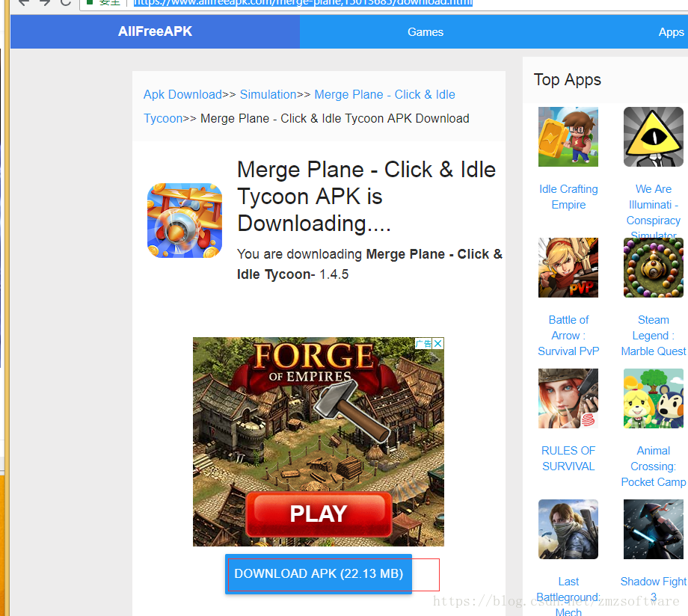Image resolution: width=688 pixels, height=616 pixels.
Task: Open the Animal Crossing Pocket Camp icon
Action: click(x=654, y=398)
